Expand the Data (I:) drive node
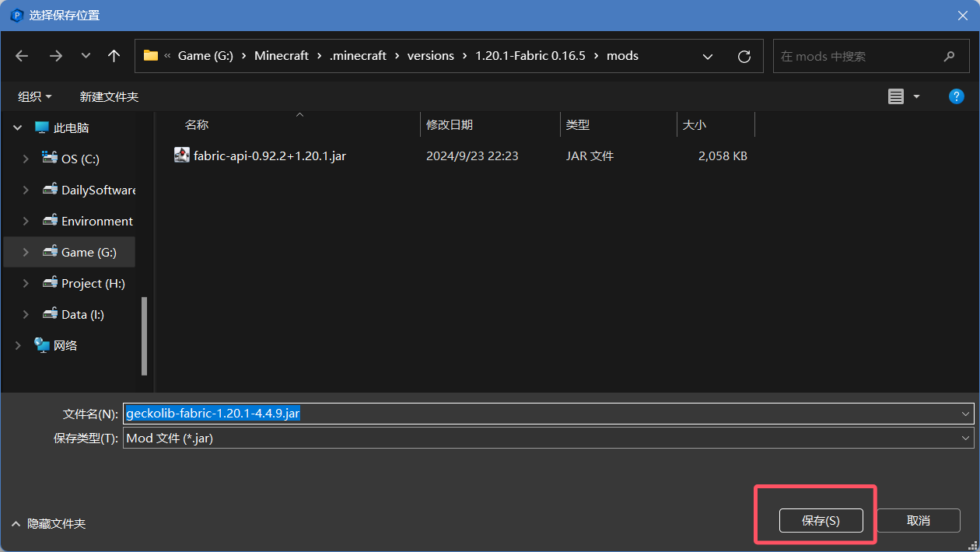980x552 pixels. (x=26, y=314)
